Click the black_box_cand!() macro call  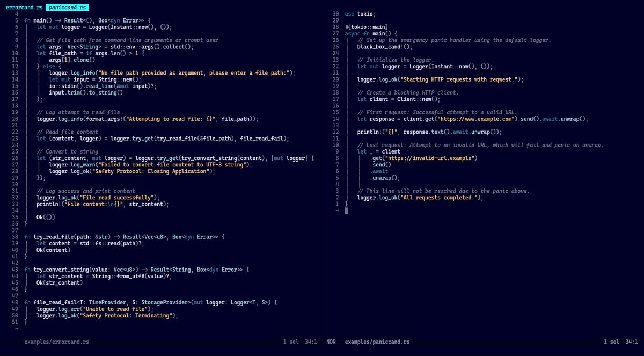pyautogui.click(x=385, y=47)
